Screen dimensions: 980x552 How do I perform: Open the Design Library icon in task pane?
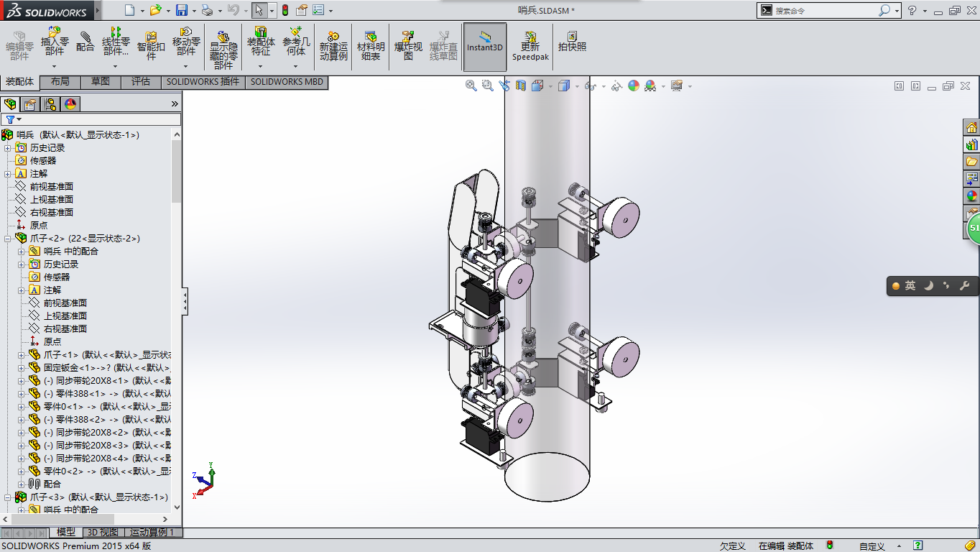pyautogui.click(x=971, y=144)
